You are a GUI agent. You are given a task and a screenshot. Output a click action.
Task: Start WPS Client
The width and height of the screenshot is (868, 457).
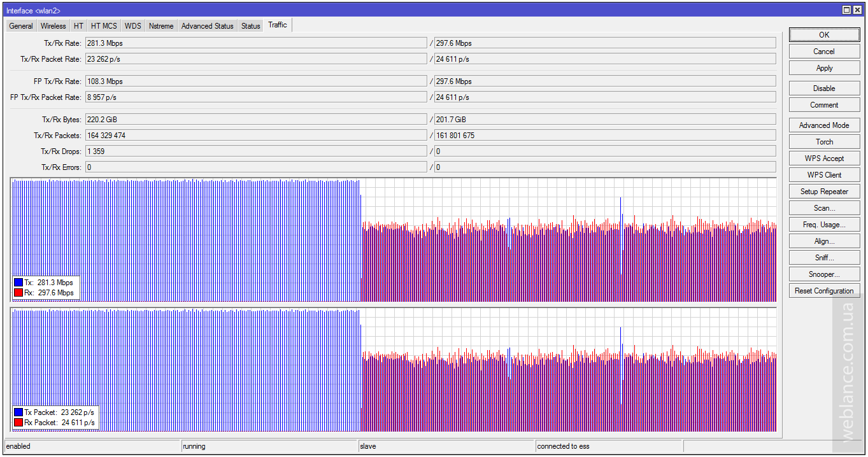coord(824,175)
